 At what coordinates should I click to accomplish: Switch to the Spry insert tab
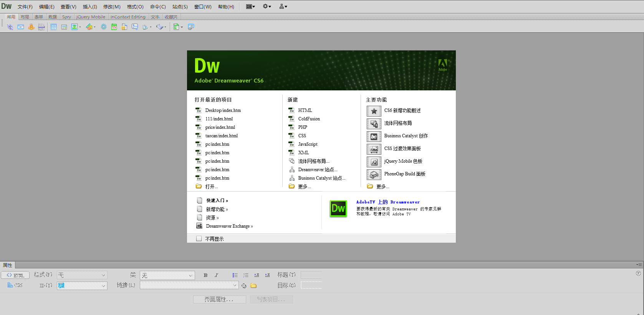tap(66, 17)
